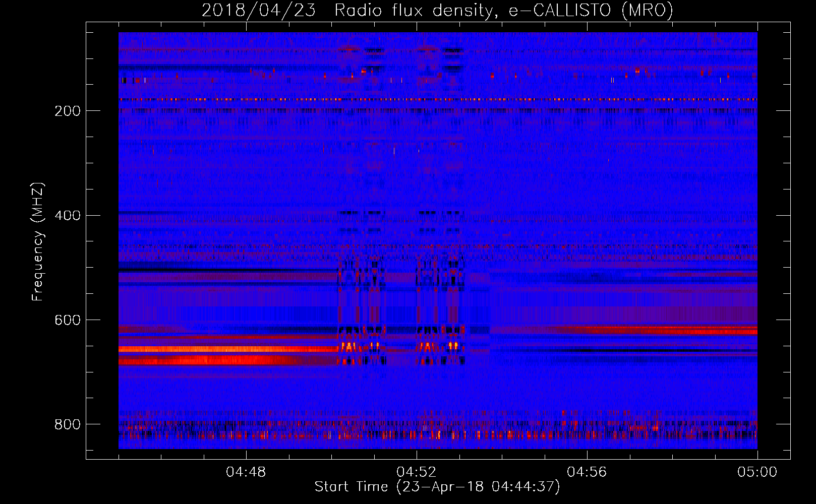Click the '04:48' time tick label
The height and width of the screenshot is (504, 816).
(246, 472)
